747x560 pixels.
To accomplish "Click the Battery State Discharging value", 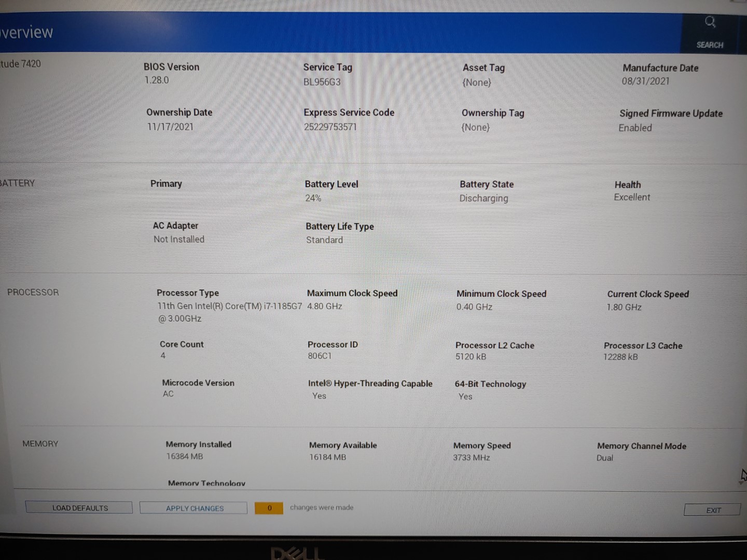I will [x=484, y=199].
